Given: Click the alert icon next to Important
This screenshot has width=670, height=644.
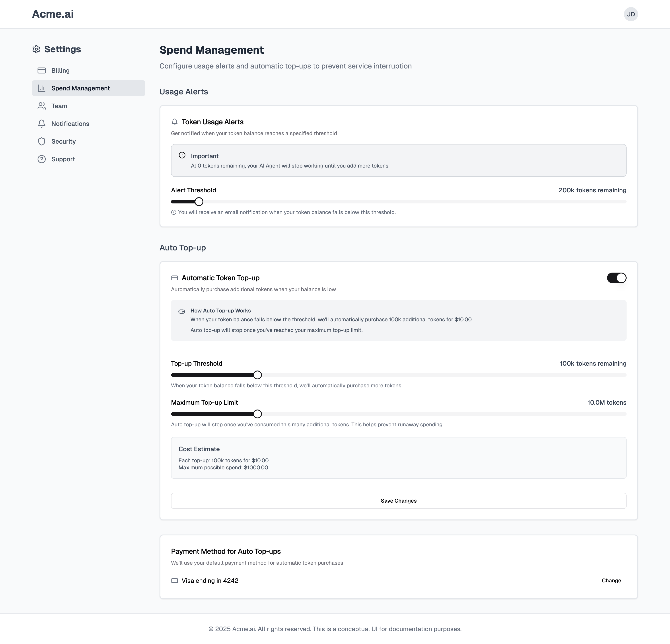Looking at the screenshot, I should coord(182,155).
